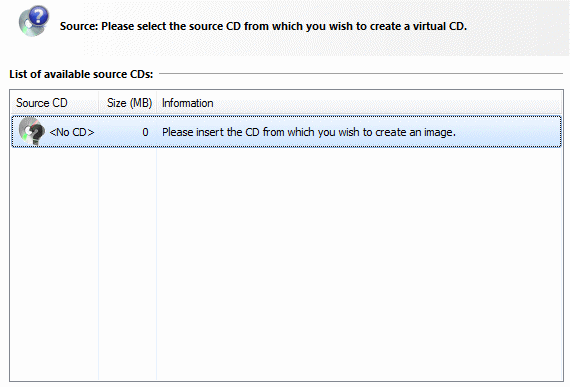Click the gradient banner area right of the heading
570x387 pixels.
point(516,27)
